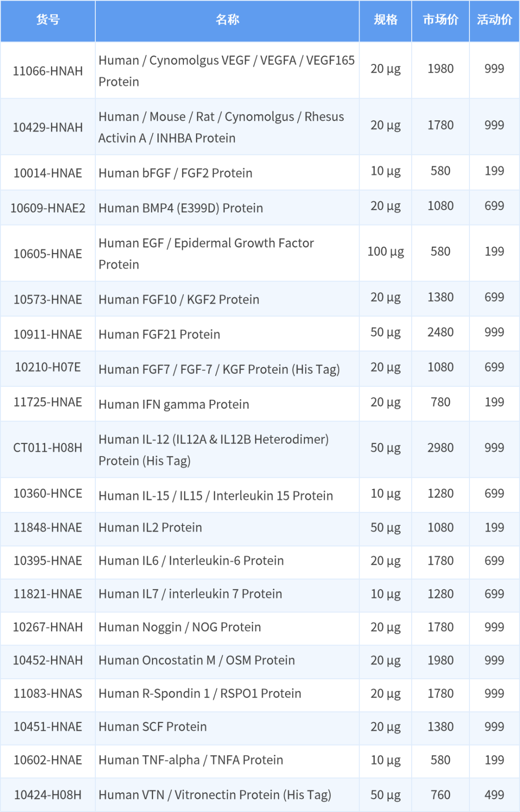Click the 规格 column header

385,20
